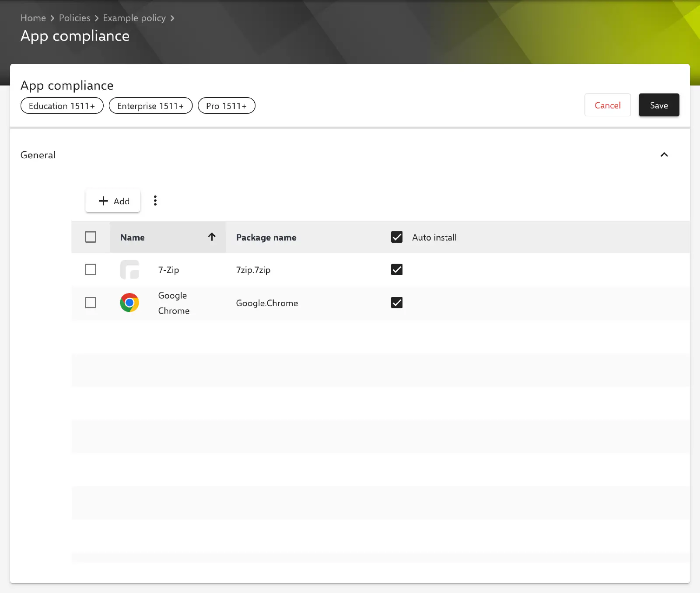Uncheck Auto install for Google Chrome

397,303
